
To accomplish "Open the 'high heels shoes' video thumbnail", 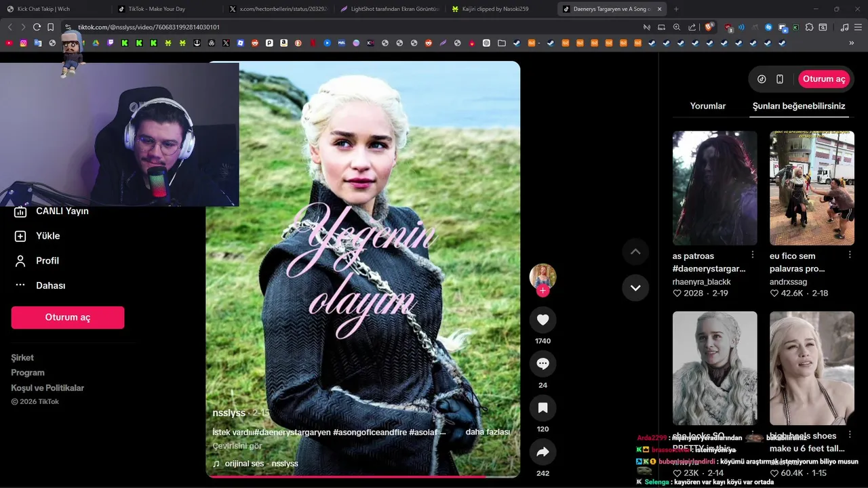I will pyautogui.click(x=812, y=368).
